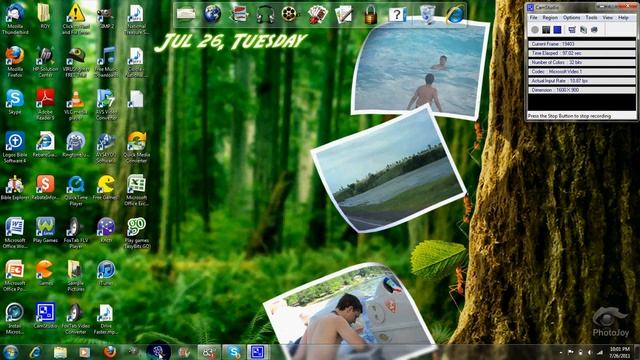640x360 pixels.
Task: Open Sample Pictures folder
Action: click(76, 276)
